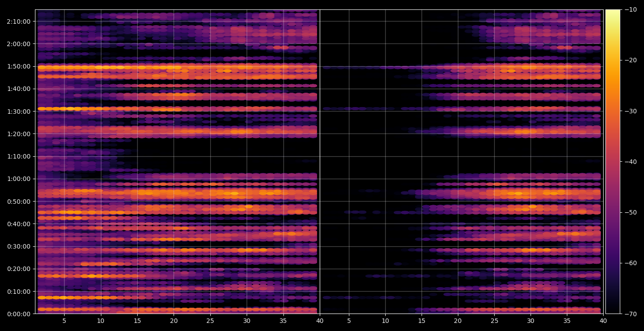Click the 2:10:00 y-axis time label
The height and width of the screenshot is (331, 644).
[x=18, y=21]
